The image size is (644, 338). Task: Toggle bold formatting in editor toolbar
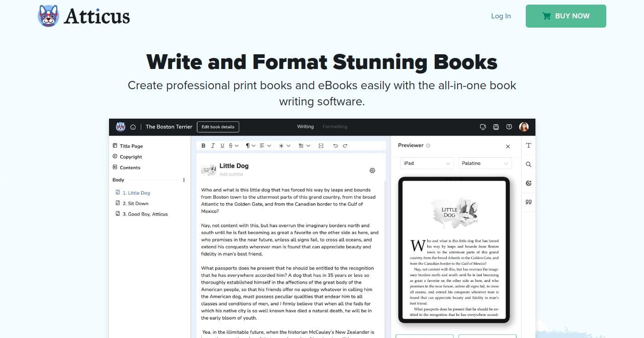coord(204,146)
